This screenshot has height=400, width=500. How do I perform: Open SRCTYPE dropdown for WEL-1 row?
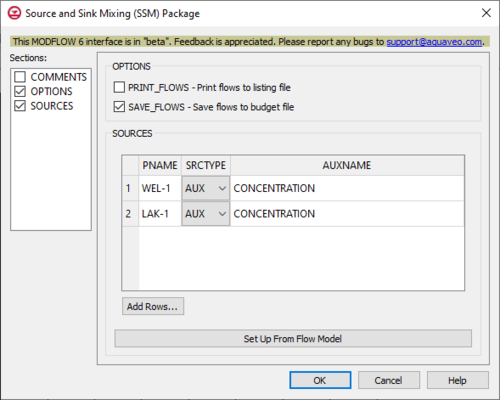tap(206, 188)
